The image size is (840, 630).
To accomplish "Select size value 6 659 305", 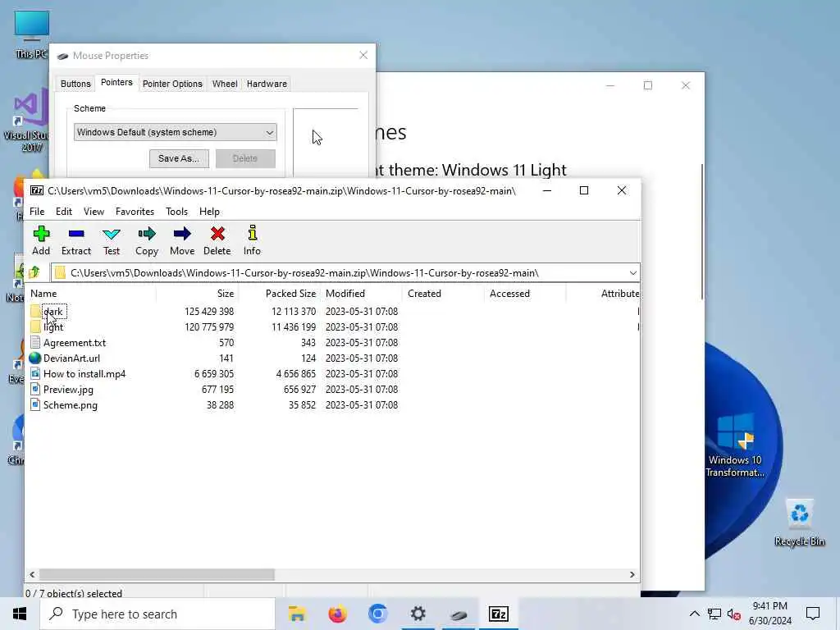I will [x=214, y=373].
